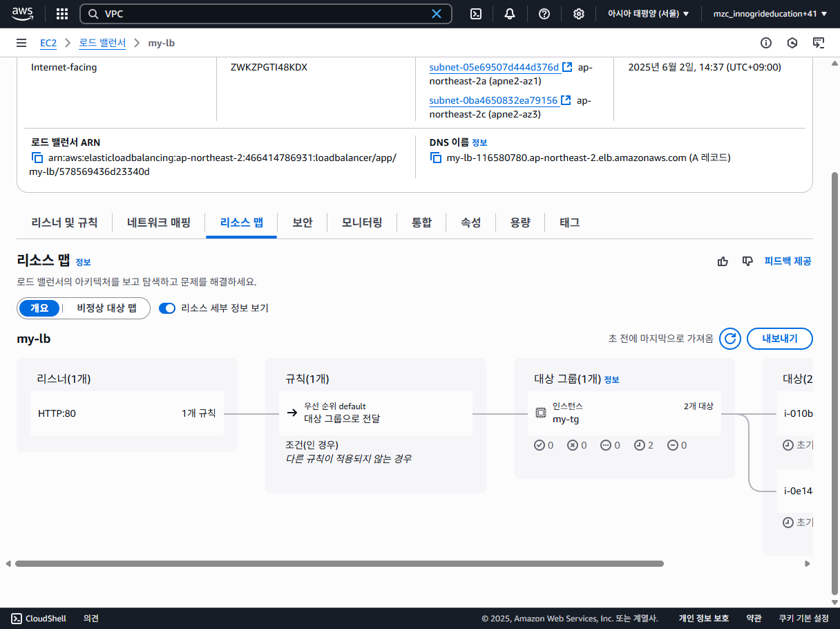
Task: Clear the VPC search with the X icon
Action: point(437,14)
